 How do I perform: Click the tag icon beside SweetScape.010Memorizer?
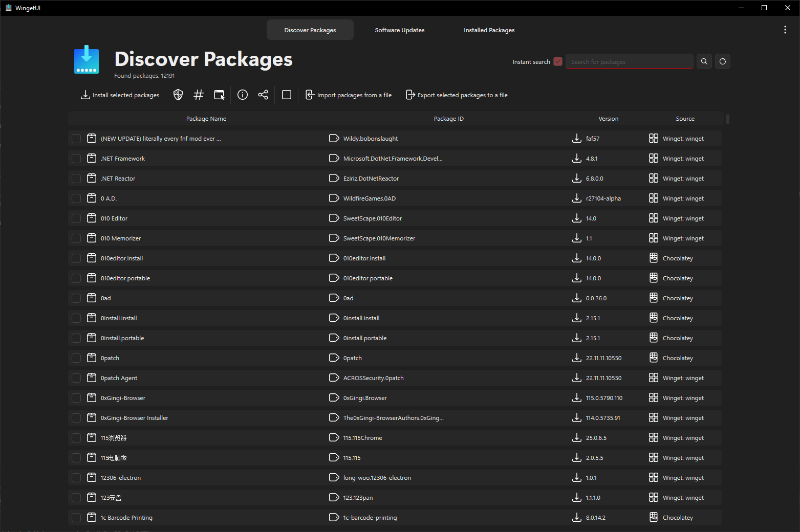pyautogui.click(x=334, y=238)
